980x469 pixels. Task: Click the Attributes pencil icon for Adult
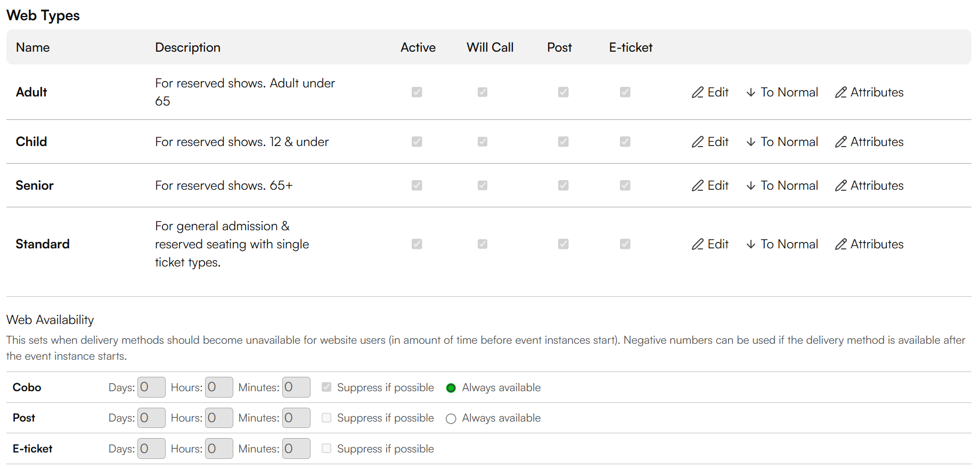(x=841, y=93)
